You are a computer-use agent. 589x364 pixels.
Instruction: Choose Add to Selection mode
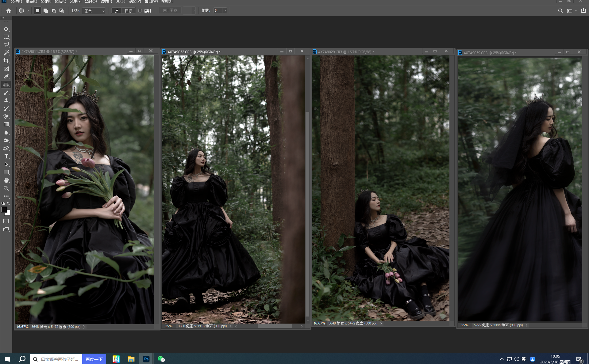46,11
